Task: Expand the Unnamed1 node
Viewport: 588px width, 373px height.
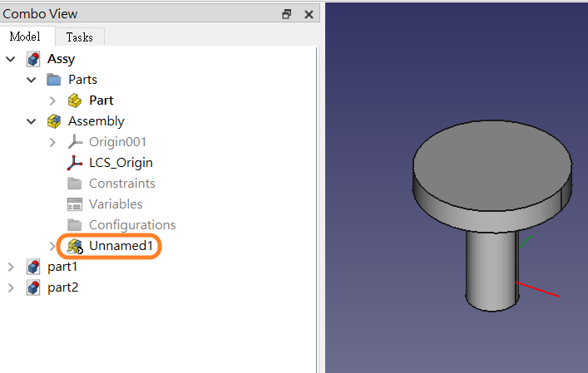Action: (52, 246)
